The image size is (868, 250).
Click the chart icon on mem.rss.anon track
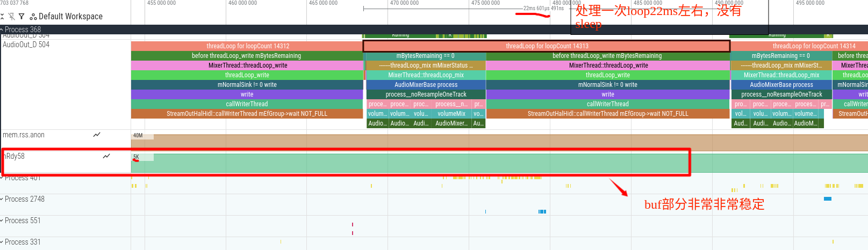point(97,135)
